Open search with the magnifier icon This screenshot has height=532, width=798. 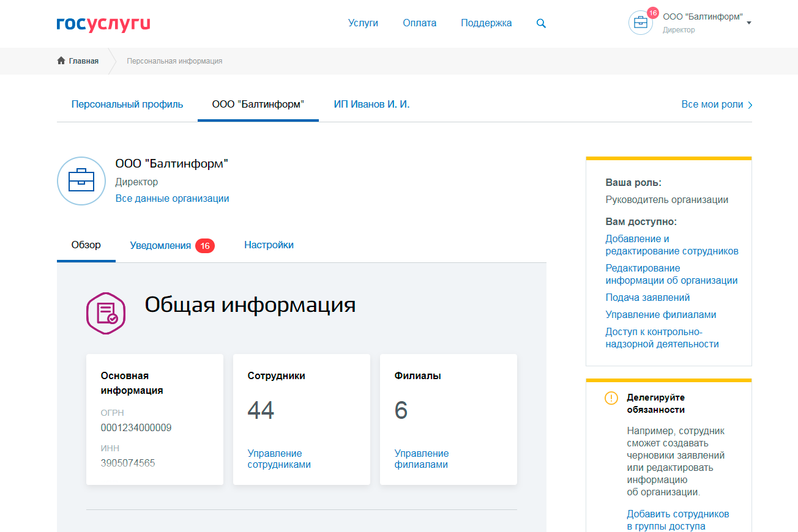click(x=541, y=23)
